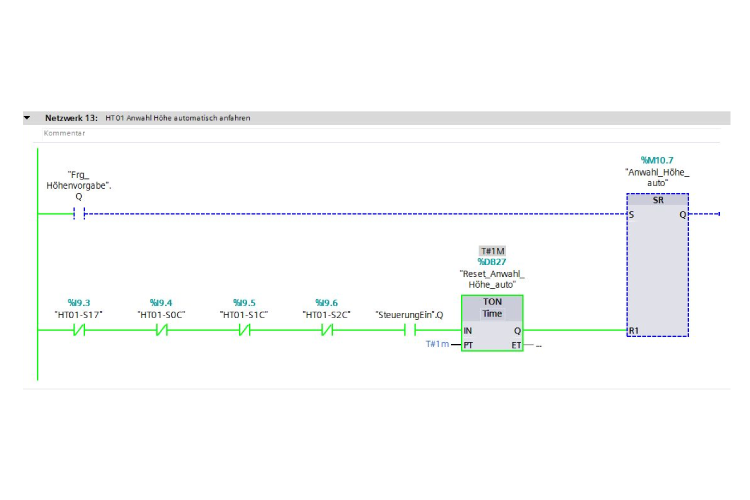Select the TON Time timer block

point(492,323)
